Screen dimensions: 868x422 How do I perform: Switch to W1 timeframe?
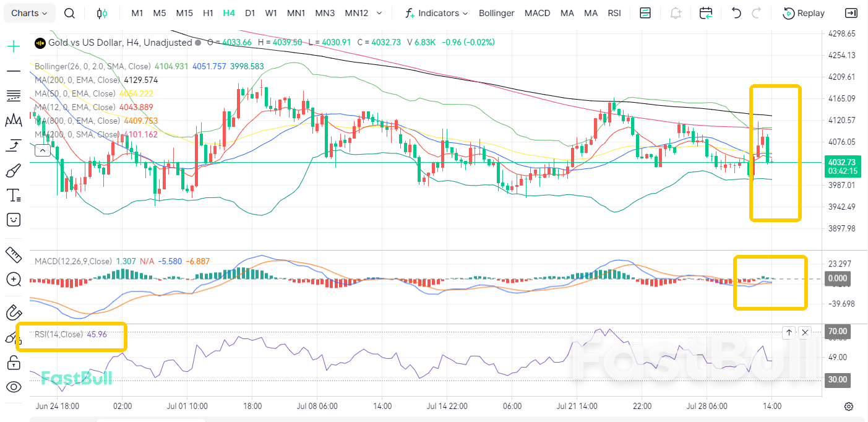coord(271,13)
